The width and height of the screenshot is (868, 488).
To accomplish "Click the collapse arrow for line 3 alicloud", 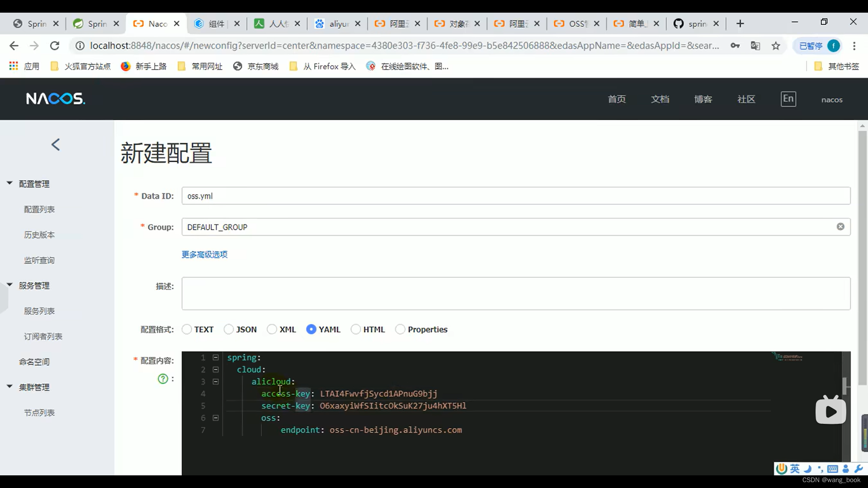I will click(x=215, y=381).
